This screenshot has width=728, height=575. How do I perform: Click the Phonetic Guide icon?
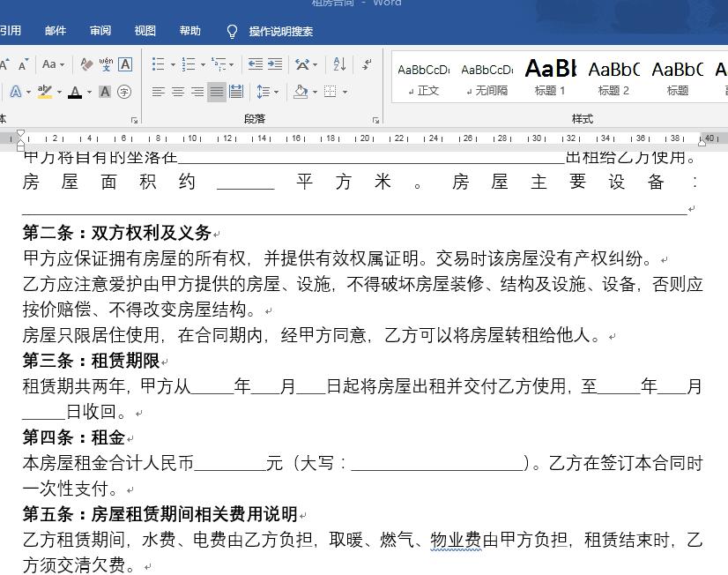[106, 65]
